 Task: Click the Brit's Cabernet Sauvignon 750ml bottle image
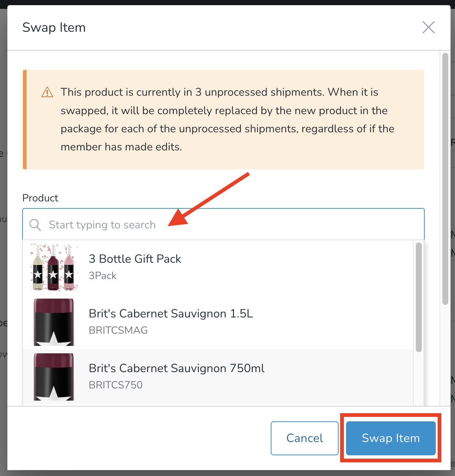[53, 377]
